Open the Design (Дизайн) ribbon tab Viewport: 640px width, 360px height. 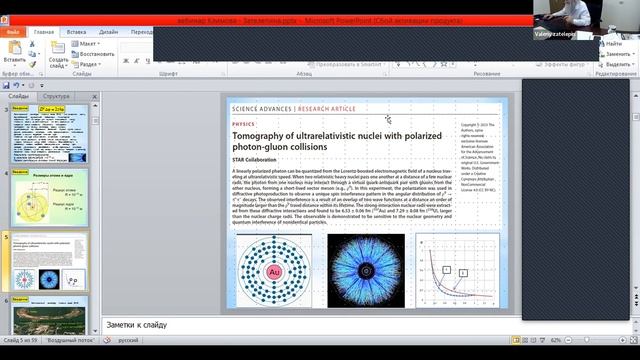(109, 32)
